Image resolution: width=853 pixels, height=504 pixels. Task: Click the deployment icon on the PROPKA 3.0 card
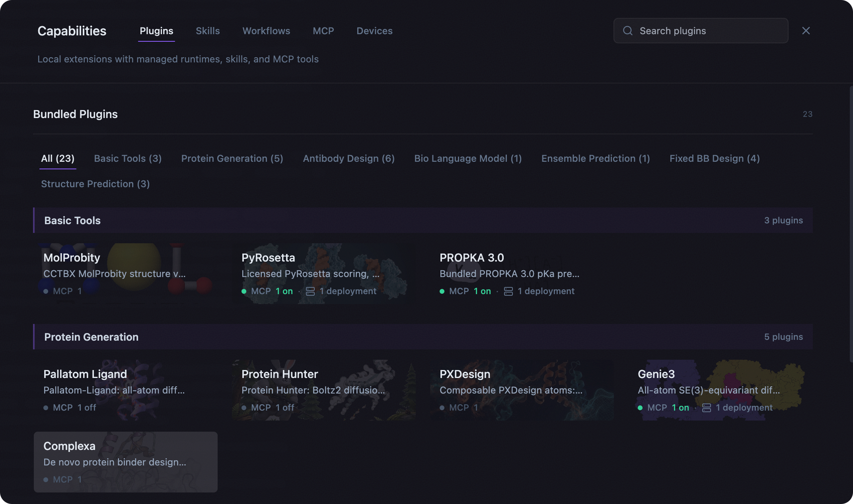pos(508,291)
